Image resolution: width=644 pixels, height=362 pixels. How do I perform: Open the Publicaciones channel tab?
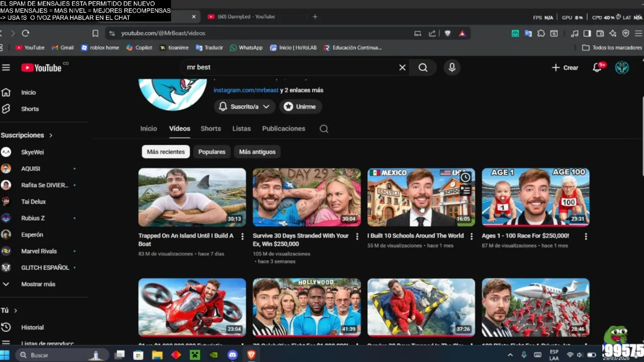[x=284, y=129]
